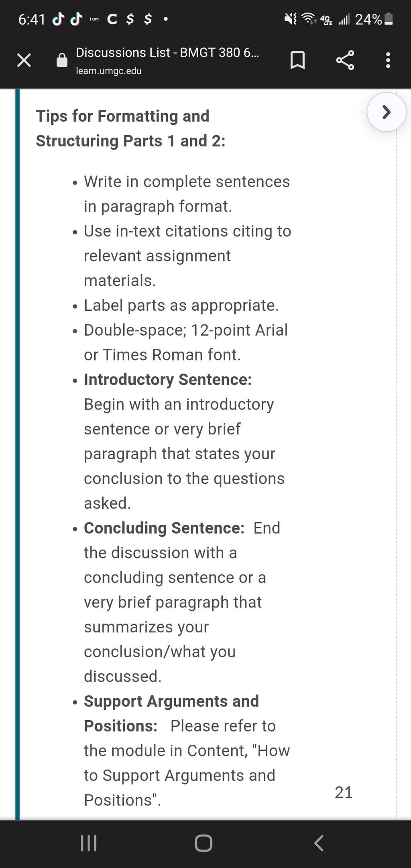Screen dimensions: 411x868
Task: Tap the Android back arrow
Action: coord(319,843)
